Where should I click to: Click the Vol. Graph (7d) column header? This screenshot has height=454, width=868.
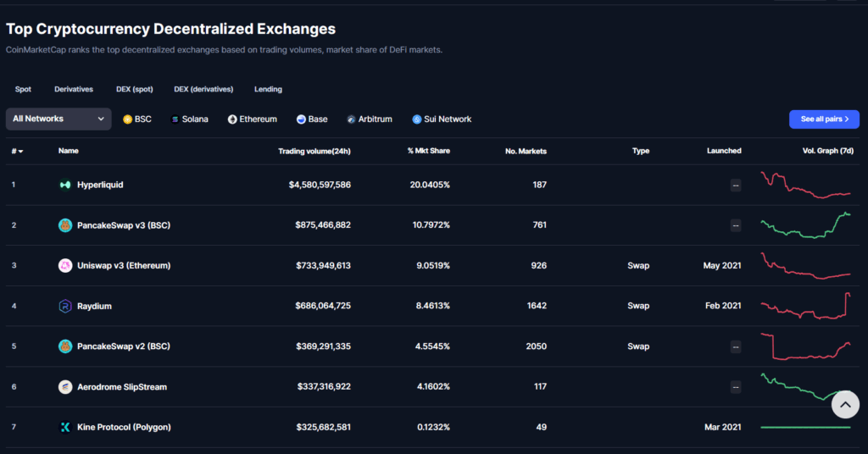(828, 151)
